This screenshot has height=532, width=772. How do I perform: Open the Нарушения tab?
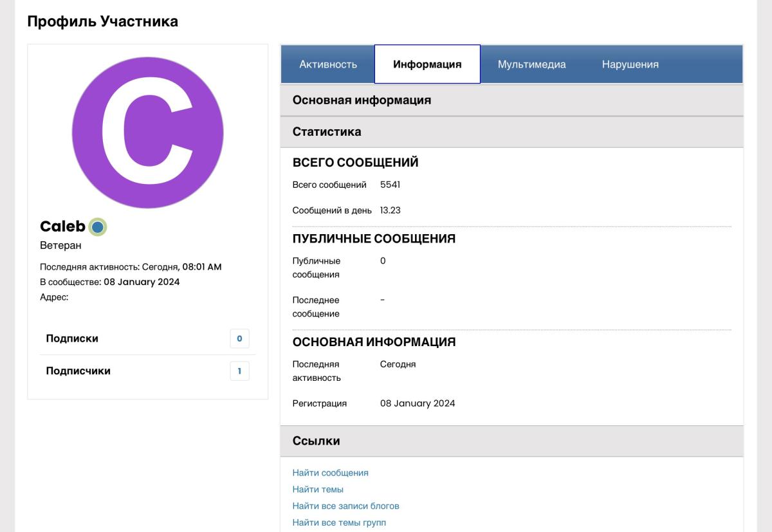coord(630,64)
